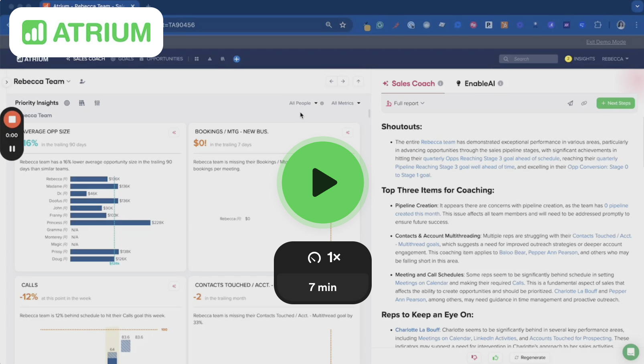Click the Sales Coach icon on Bookings card
Viewport: 644px width, 364px height.
click(x=348, y=132)
